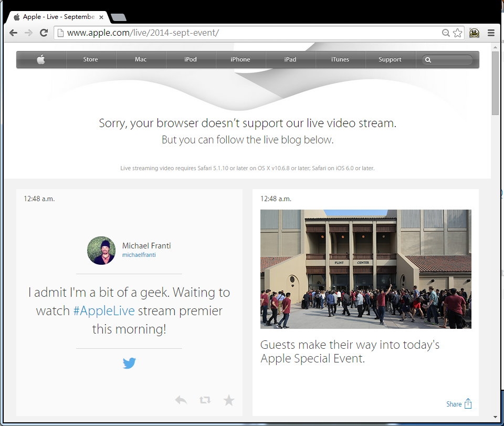Reload the Apple live page

tap(44, 33)
